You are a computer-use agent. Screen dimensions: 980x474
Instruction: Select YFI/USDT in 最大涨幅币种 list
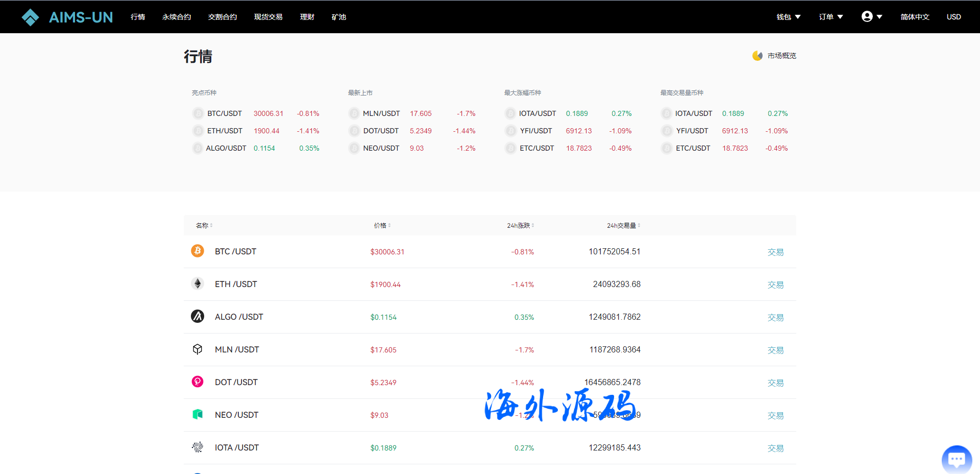pos(536,131)
